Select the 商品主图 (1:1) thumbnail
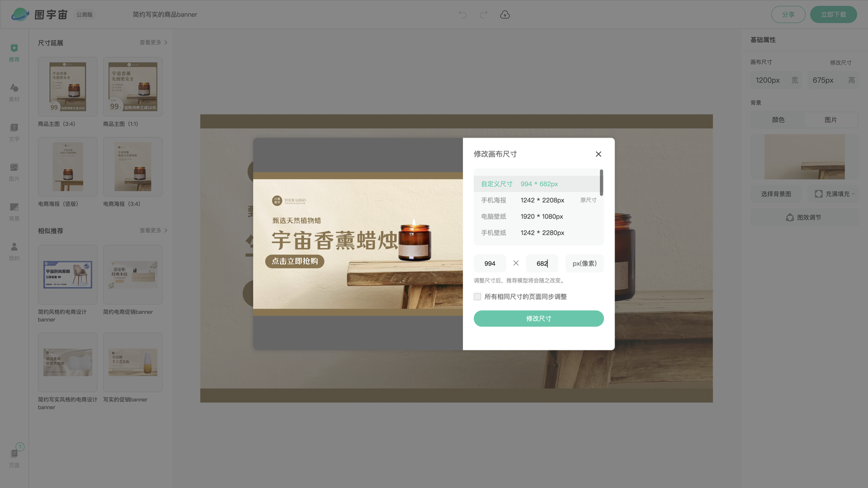This screenshot has width=868, height=488. coord(133,87)
